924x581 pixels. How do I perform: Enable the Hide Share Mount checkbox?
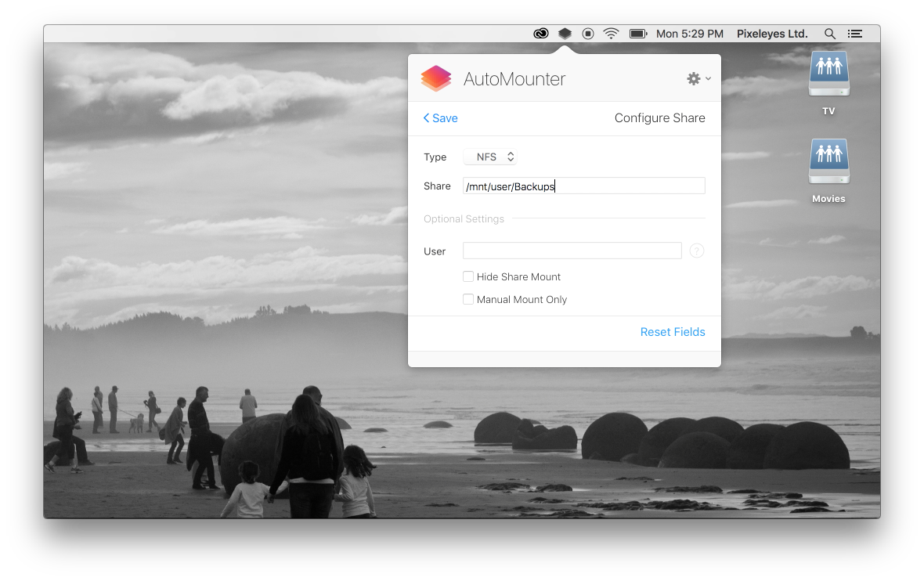pos(467,276)
